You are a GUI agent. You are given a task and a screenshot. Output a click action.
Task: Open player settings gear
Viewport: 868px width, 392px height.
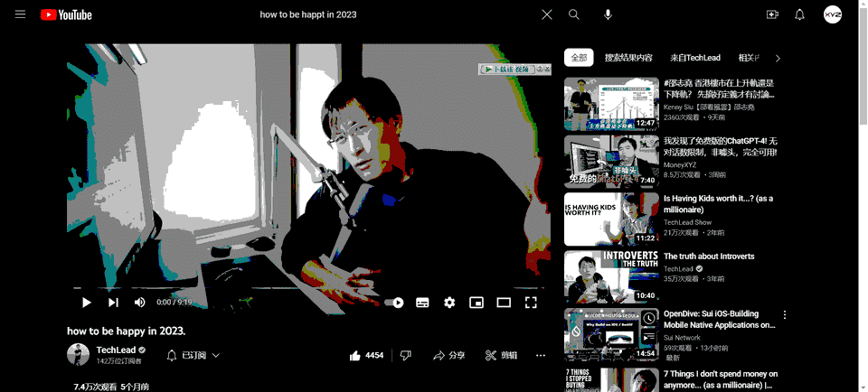449,303
